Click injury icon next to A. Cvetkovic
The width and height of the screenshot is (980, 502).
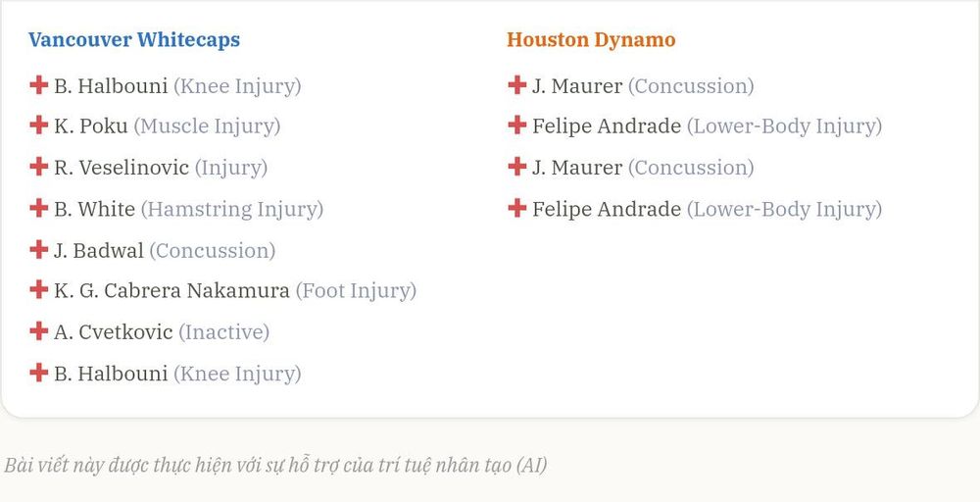[x=39, y=330]
